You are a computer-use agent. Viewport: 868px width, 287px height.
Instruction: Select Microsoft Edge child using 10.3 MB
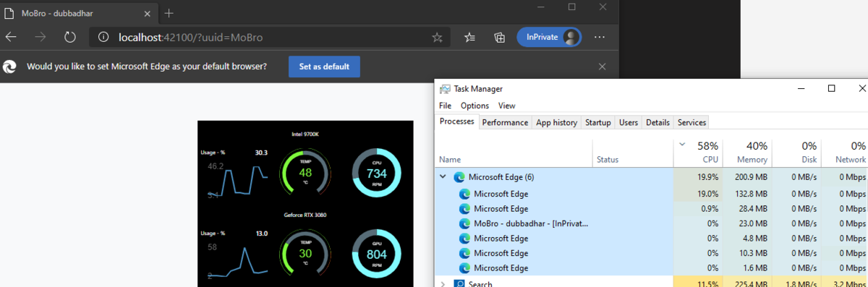(651, 253)
